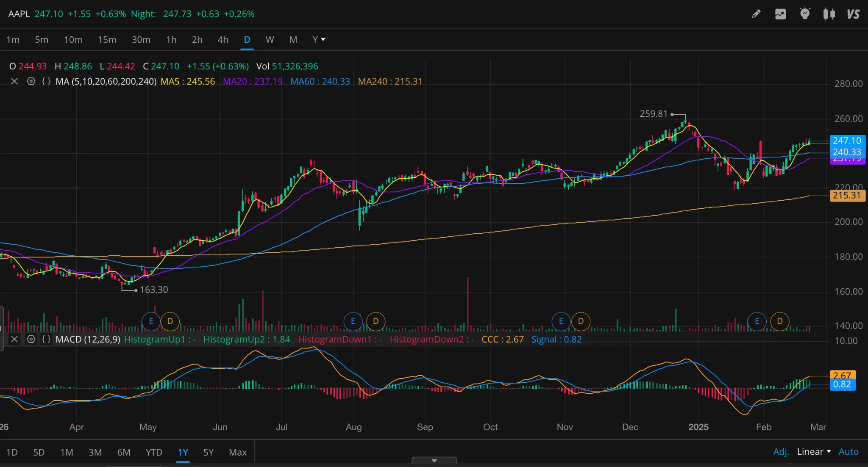868x467 pixels.
Task: Click the 215.31 MA240 price label
Action: (x=847, y=195)
